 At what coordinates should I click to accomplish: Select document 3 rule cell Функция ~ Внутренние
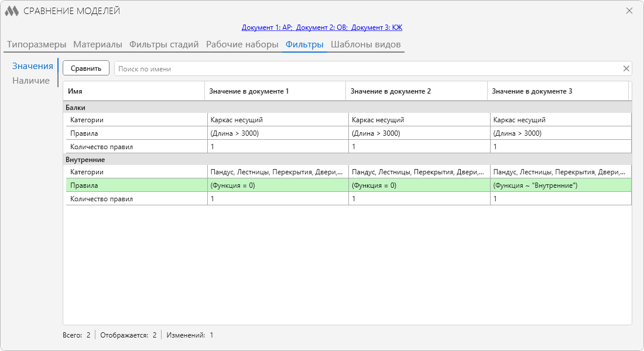pos(561,185)
